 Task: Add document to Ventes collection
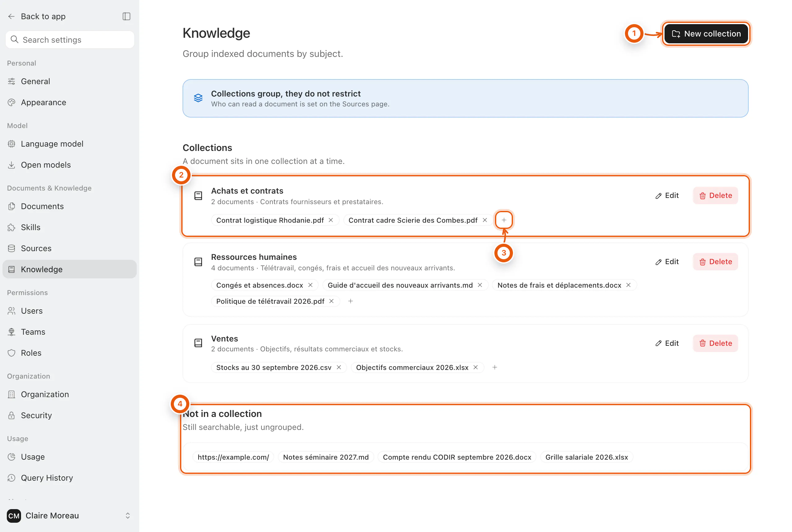click(x=495, y=367)
